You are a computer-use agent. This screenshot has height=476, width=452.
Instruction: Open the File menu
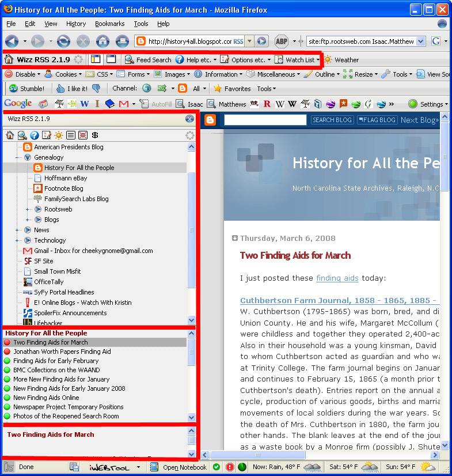(x=11, y=24)
